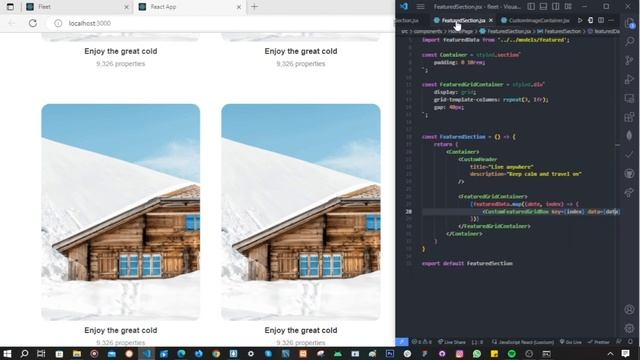Open a new browser tab
Viewport: 640px width, 360px height.
pos(254,7)
